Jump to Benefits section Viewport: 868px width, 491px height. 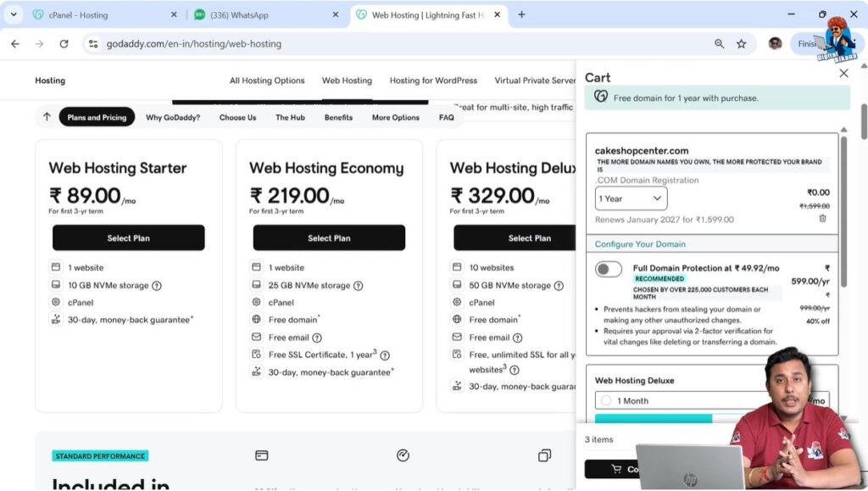point(338,117)
